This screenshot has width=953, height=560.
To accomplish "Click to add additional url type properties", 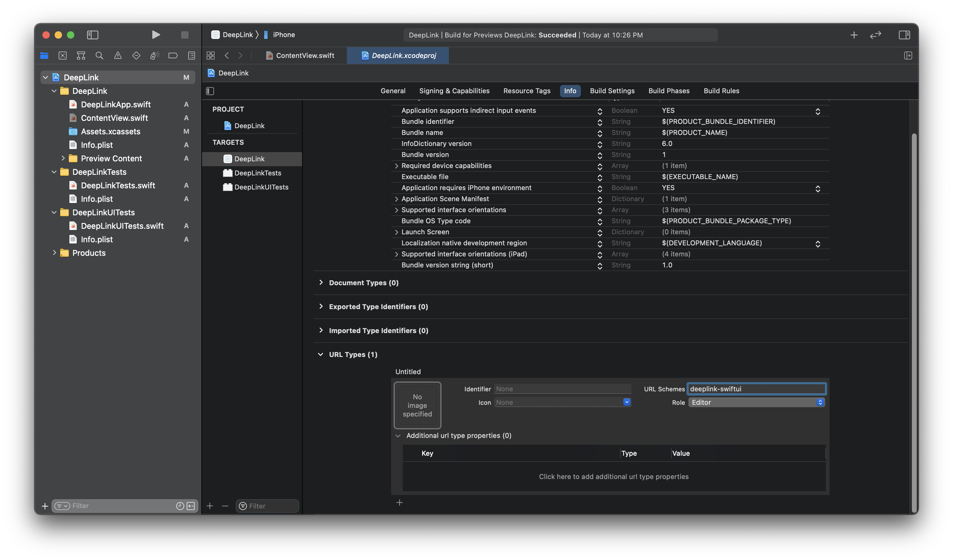I will pos(613,477).
